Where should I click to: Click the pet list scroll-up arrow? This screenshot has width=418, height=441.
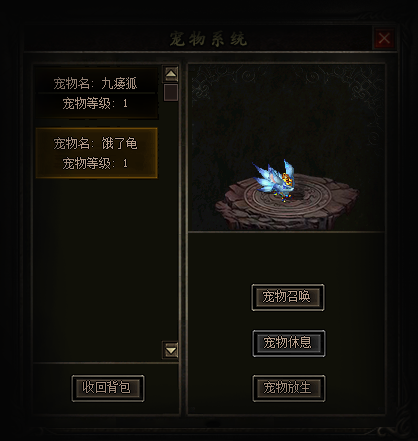pos(171,74)
